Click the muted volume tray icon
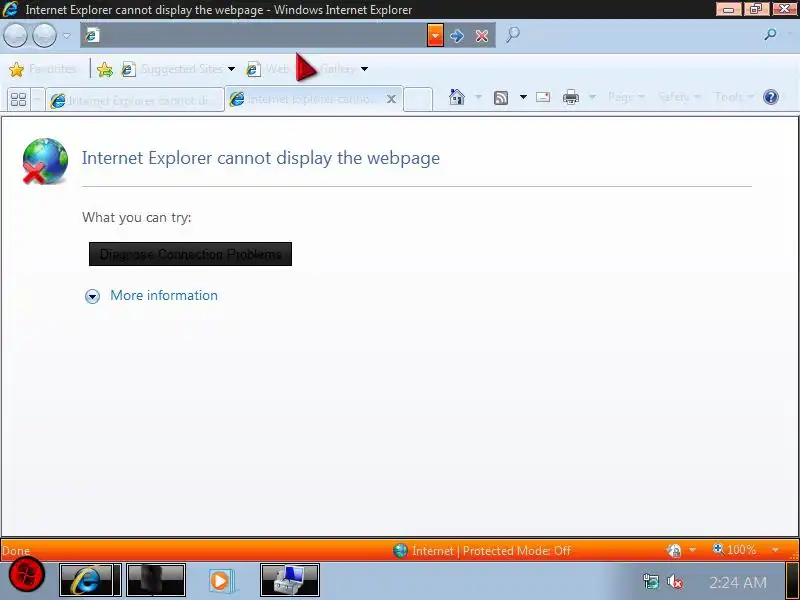This screenshot has width=800, height=600. (674, 582)
